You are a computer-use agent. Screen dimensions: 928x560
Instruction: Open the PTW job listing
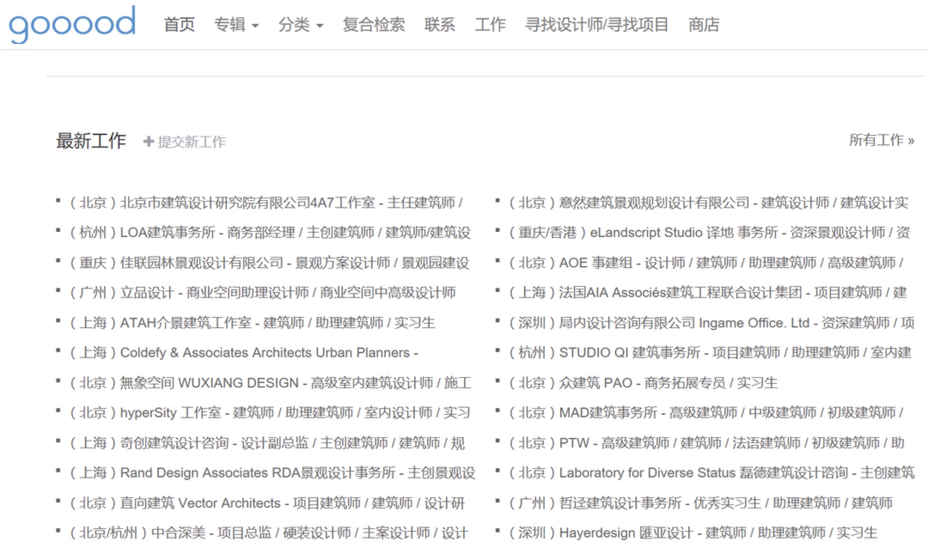[706, 443]
